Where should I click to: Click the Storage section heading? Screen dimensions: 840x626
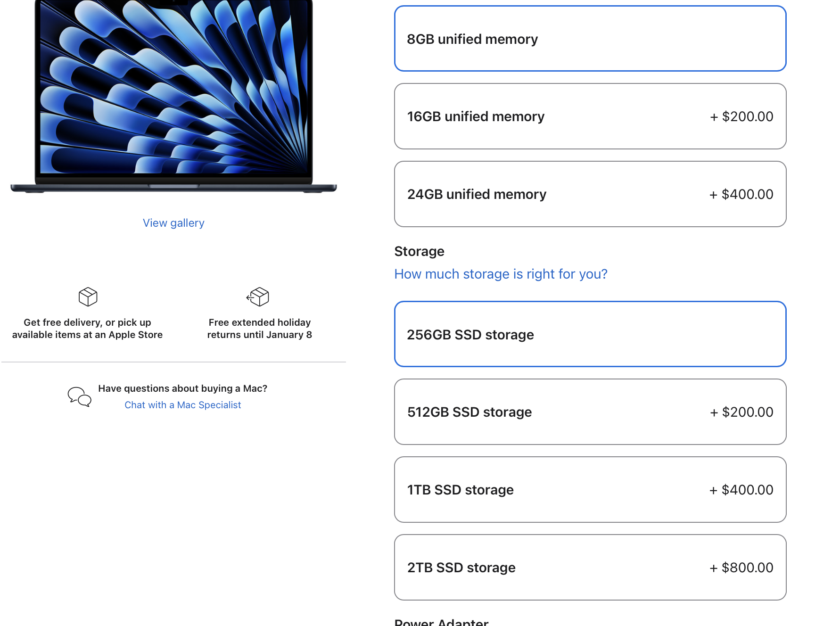coord(419,251)
